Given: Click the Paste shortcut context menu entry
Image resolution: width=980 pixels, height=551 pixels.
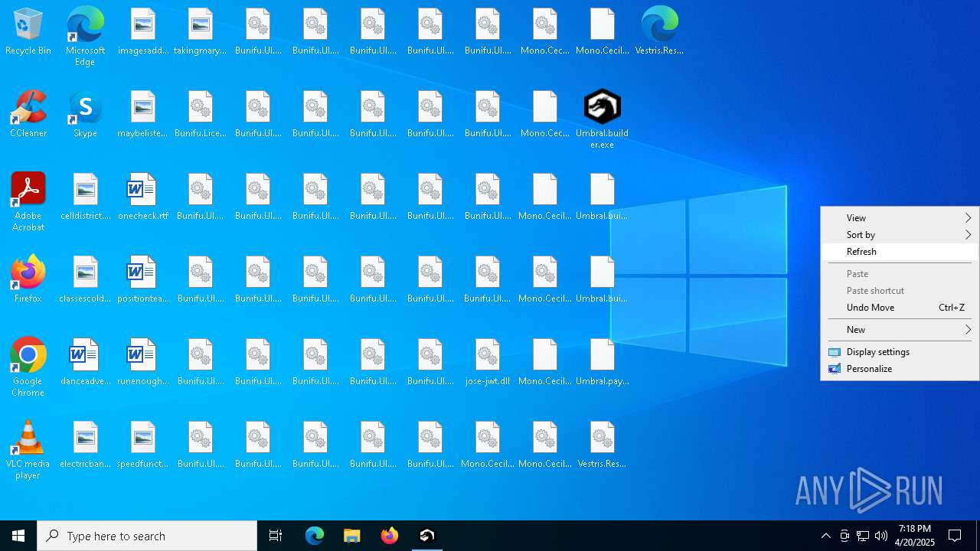Looking at the screenshot, I should click(x=900, y=291).
